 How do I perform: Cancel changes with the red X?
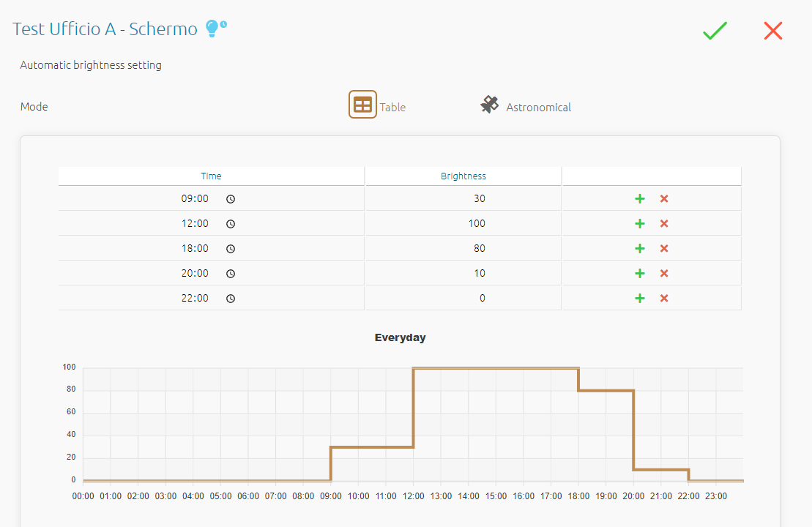pos(773,31)
